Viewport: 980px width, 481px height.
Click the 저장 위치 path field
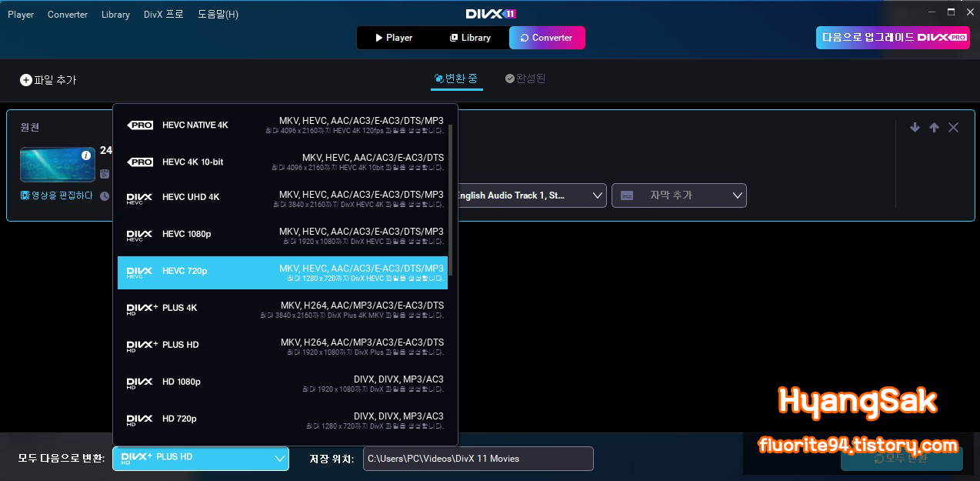point(478,459)
